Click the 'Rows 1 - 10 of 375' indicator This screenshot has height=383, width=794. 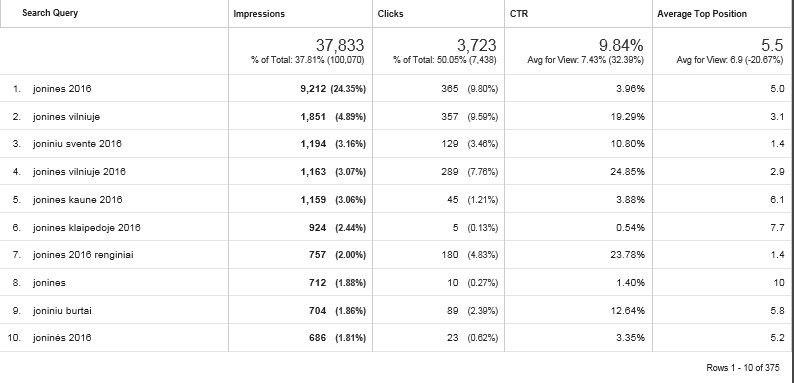743,368
